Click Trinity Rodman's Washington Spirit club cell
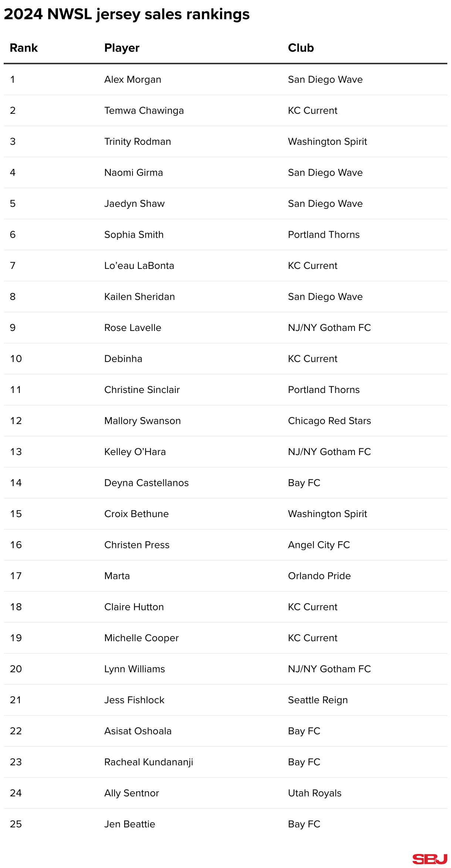Image resolution: width=451 pixels, height=868 pixels. (328, 142)
